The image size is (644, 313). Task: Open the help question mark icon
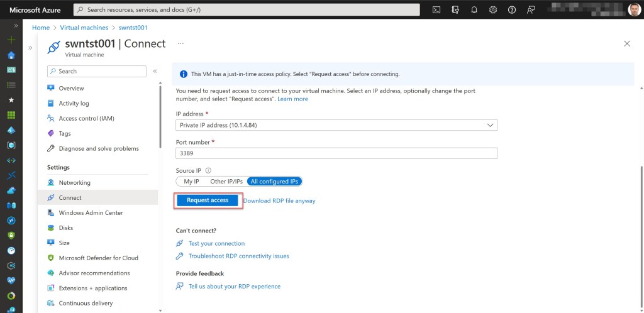[512, 10]
